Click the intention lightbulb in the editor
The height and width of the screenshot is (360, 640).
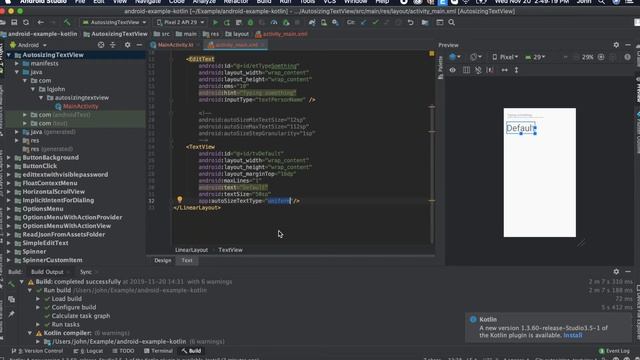coord(180,199)
